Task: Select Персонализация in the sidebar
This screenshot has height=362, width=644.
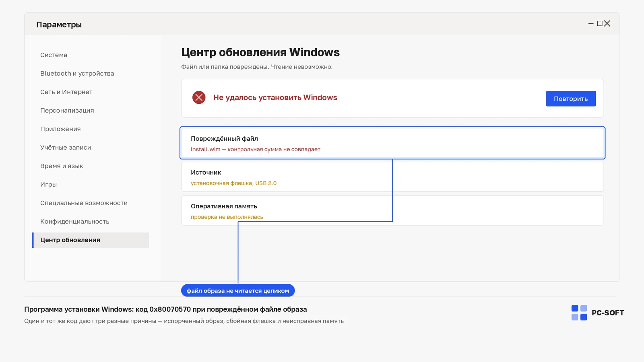Action: pos(67,111)
